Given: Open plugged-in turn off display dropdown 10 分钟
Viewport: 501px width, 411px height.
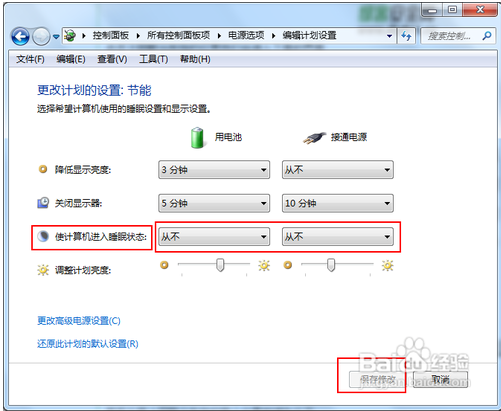Looking at the screenshot, I should (338, 203).
